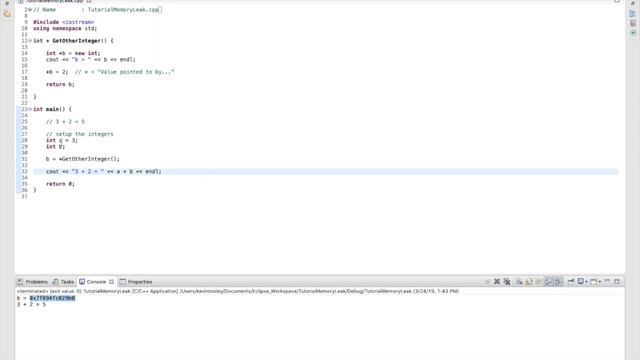This screenshot has width=640, height=360.
Task: Click the '// setup the integers' comment
Action: click(x=80, y=134)
